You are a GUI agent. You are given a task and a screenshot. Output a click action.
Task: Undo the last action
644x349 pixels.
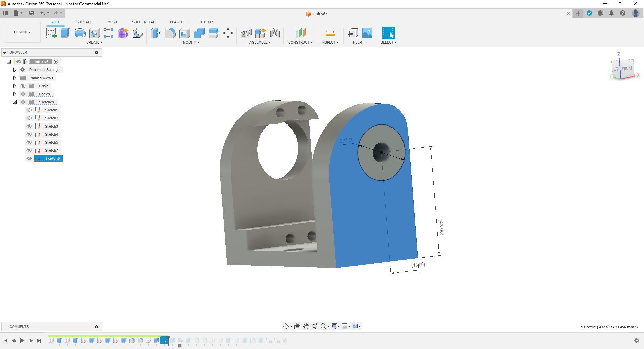tap(43, 13)
